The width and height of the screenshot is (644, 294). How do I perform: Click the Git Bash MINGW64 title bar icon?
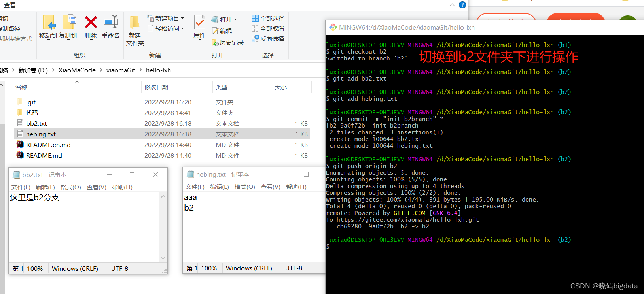[333, 27]
